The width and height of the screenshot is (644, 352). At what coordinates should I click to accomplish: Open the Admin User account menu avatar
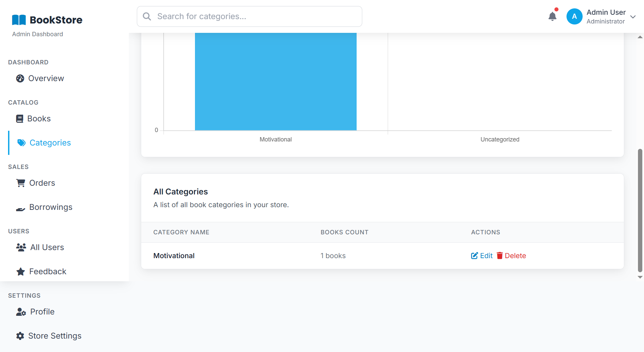[574, 16]
